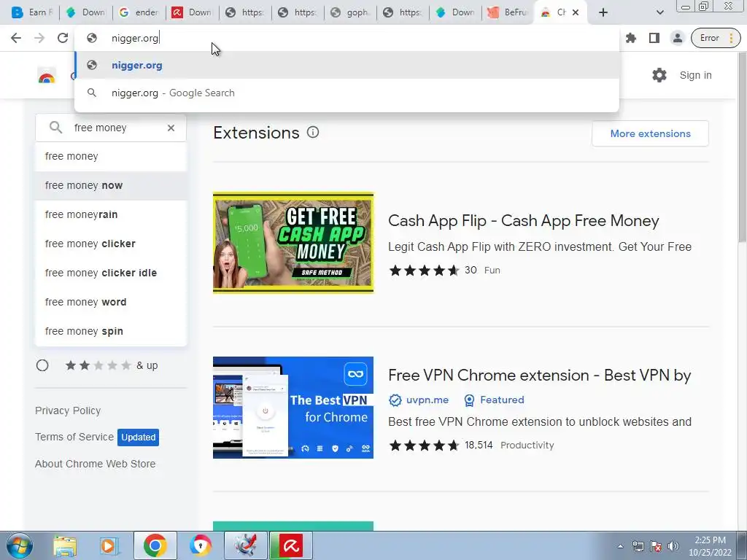Open the Chrome side panel icon
Screen dimensions: 747x560
[654, 38]
